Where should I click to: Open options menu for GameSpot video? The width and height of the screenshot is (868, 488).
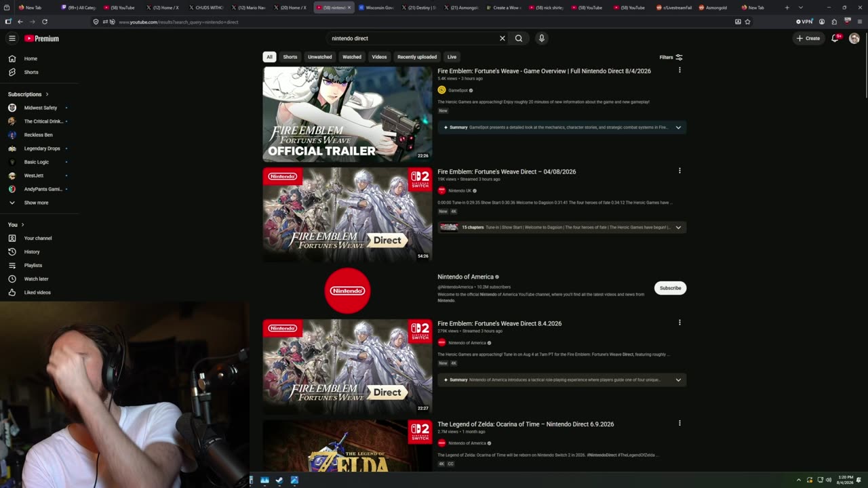pos(679,70)
